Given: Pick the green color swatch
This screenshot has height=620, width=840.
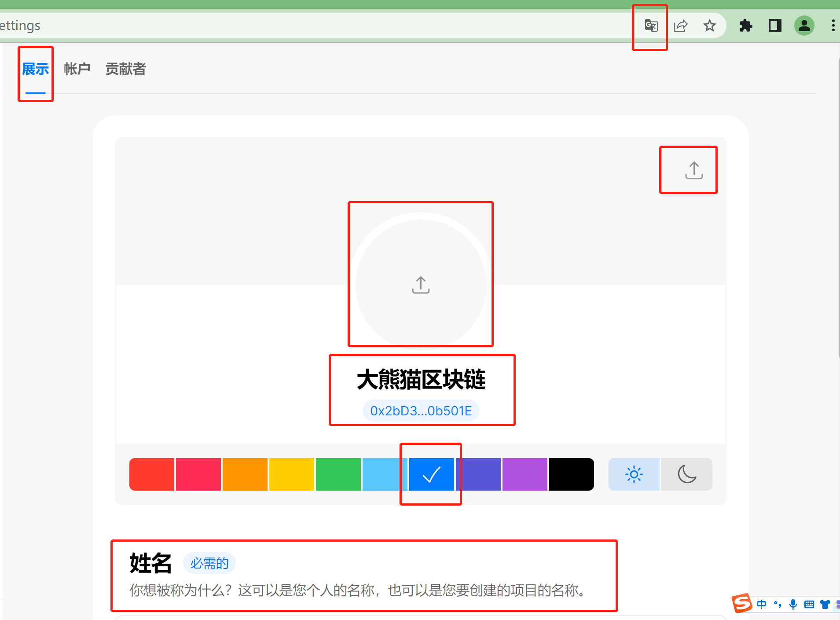Looking at the screenshot, I should pos(338,474).
